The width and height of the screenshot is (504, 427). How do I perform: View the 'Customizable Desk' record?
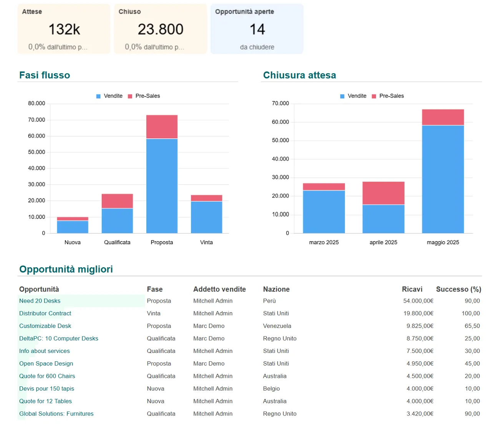(45, 326)
